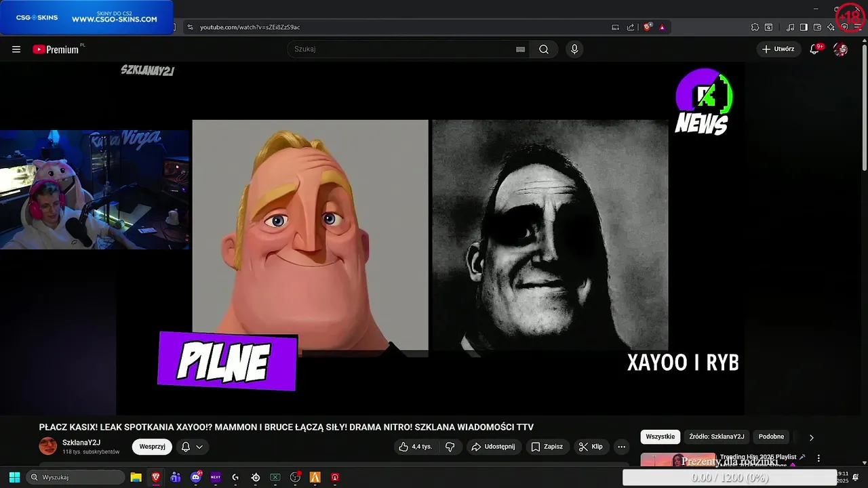Open the SzklanaY2J channel name link
The width and height of the screenshot is (868, 488).
[x=81, y=443]
